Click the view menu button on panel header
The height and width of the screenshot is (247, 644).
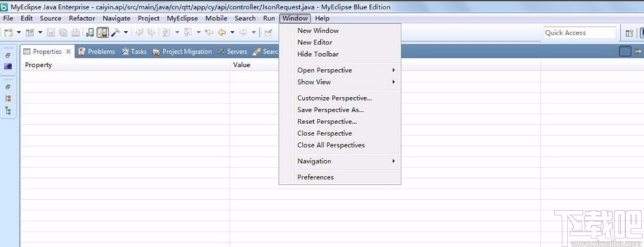[x=625, y=51]
